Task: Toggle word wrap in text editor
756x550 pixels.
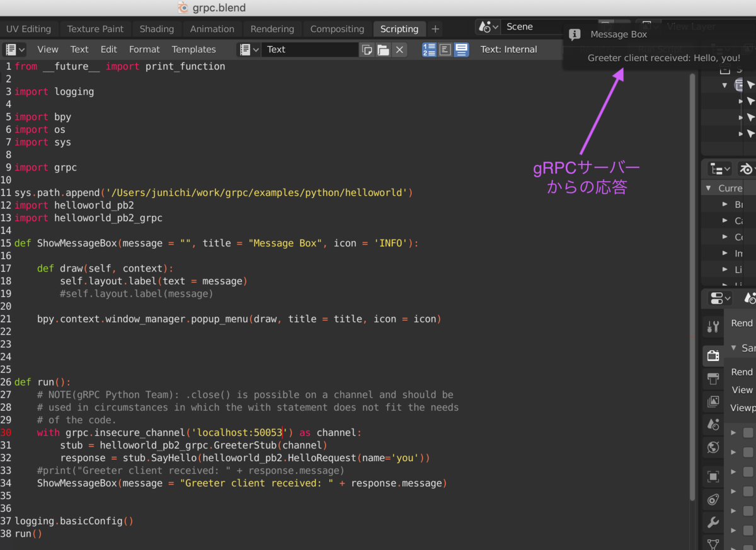Action: pos(445,49)
